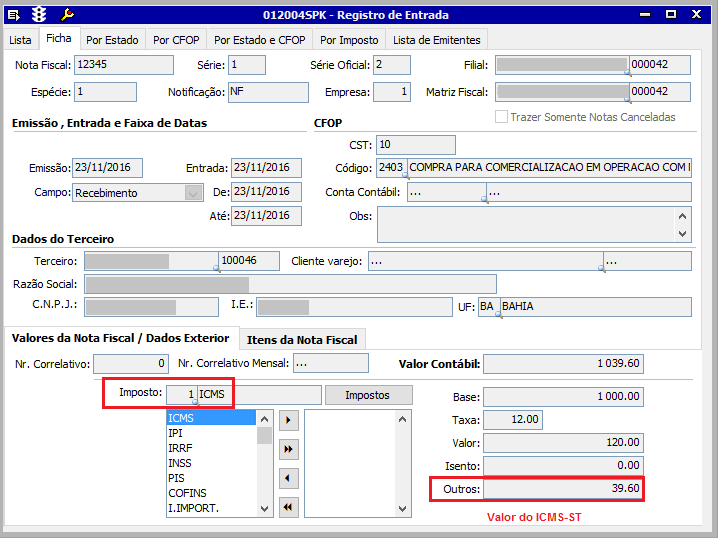The width and height of the screenshot is (718, 538).
Task: Click the CST field with value 10
Action: [416, 145]
